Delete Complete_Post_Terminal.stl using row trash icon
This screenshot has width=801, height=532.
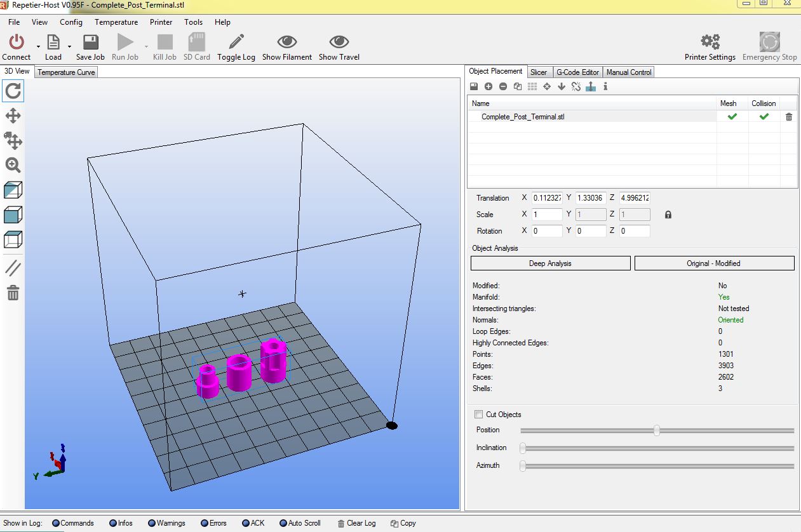pos(789,117)
